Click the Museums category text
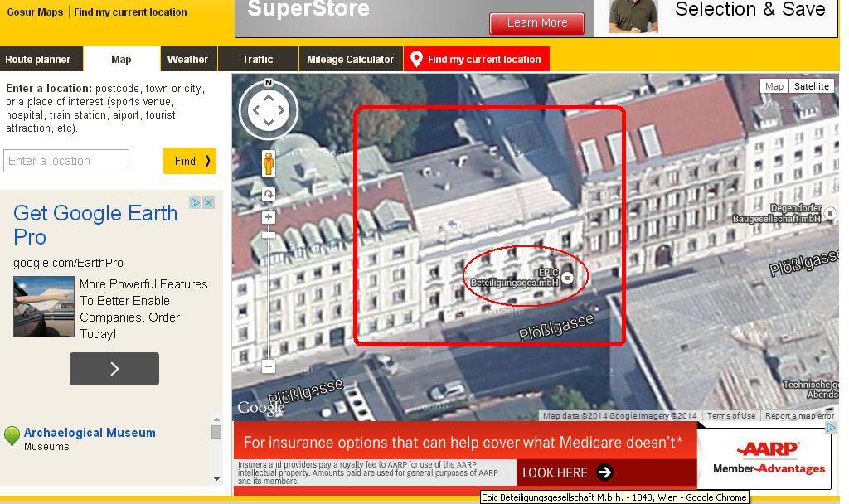This screenshot has width=849, height=504. click(x=46, y=447)
